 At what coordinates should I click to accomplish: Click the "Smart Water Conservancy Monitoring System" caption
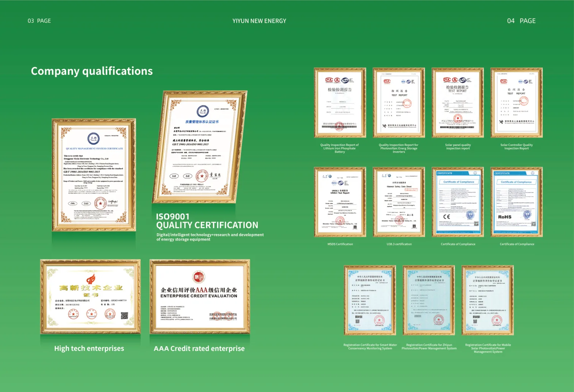370,347
